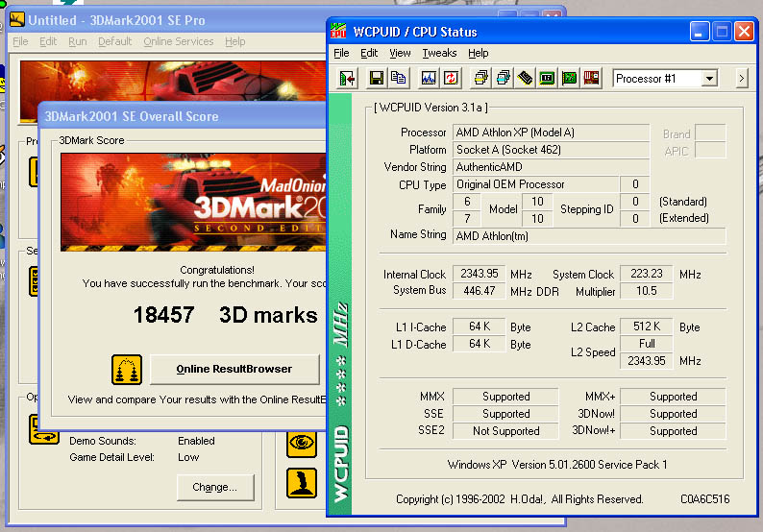The width and height of the screenshot is (763, 532).
Task: Click the Save floppy disk icon
Action: point(376,79)
